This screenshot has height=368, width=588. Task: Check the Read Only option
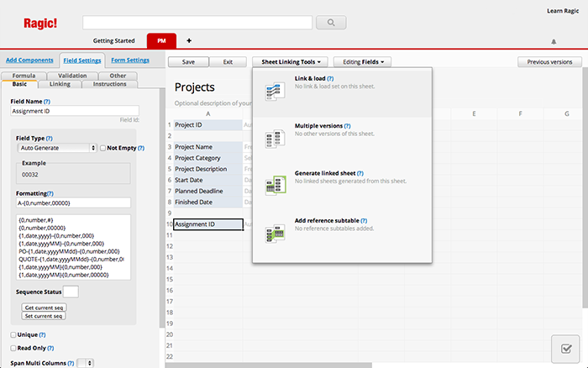pos(13,347)
